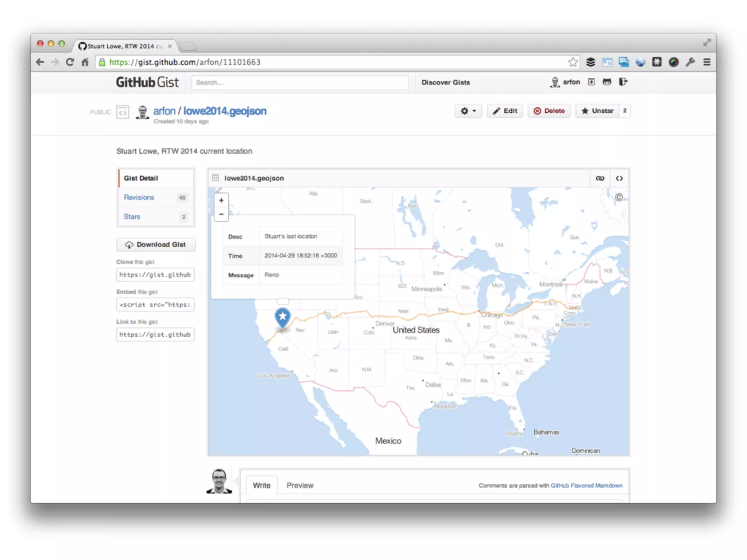Toggle Unstar on this gist
747x560 pixels.
(x=597, y=111)
